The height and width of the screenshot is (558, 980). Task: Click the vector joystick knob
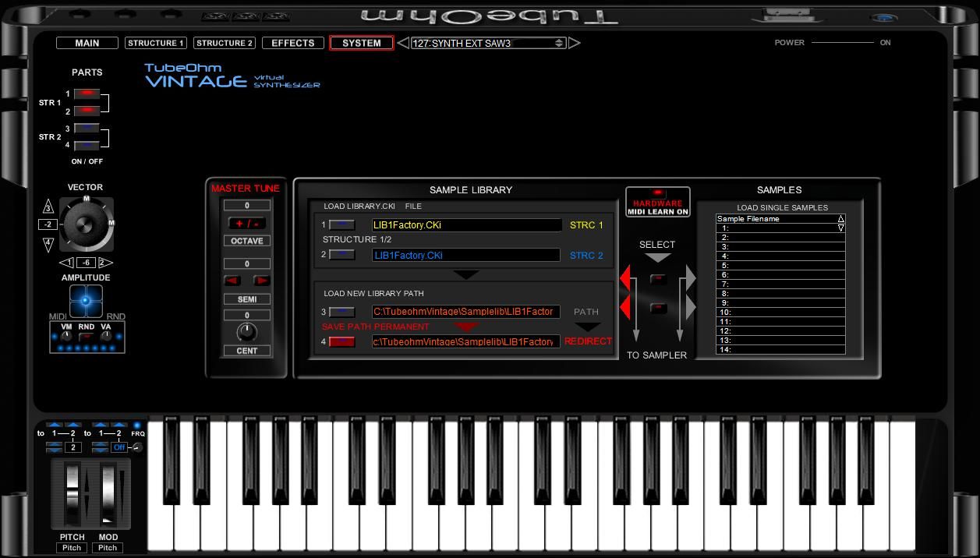(x=86, y=224)
